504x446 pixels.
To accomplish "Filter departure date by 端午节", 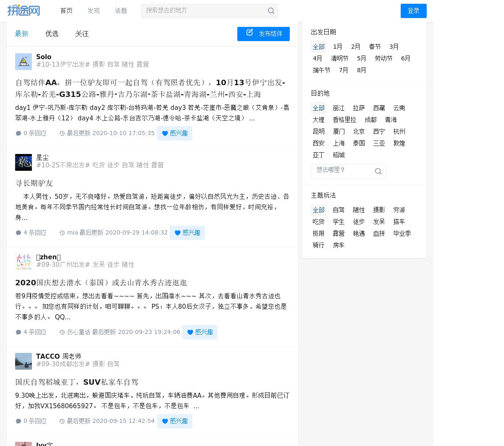I will pos(322,70).
